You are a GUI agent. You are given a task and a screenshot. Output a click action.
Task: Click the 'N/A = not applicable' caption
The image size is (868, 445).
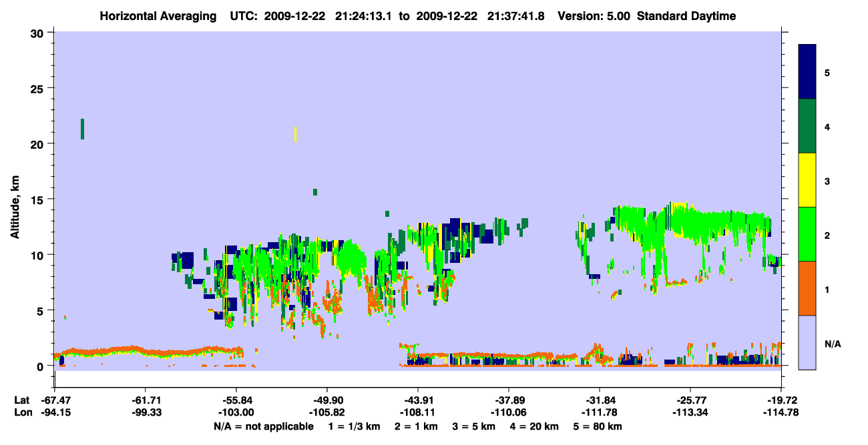pyautogui.click(x=263, y=426)
